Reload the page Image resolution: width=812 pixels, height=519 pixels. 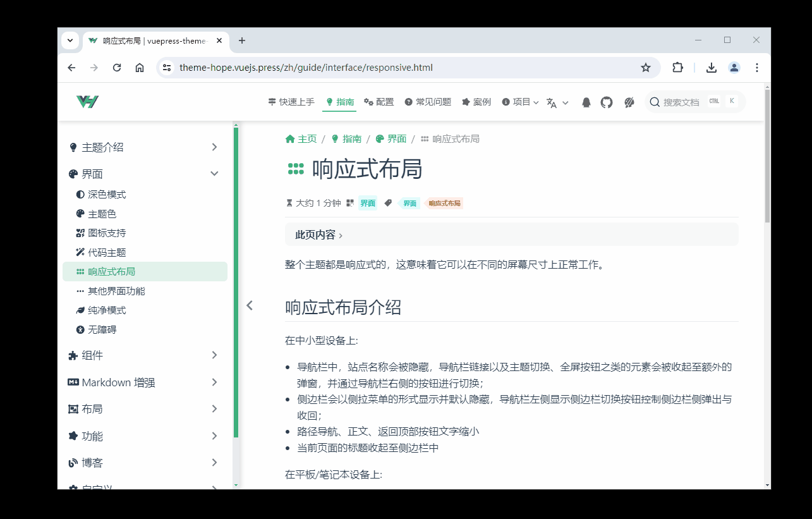pos(117,68)
